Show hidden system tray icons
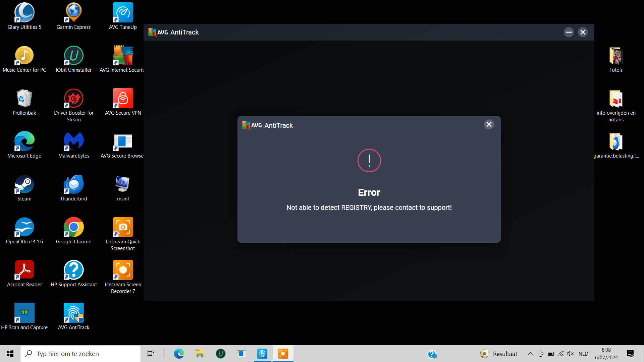This screenshot has width=644, height=362. (x=531, y=354)
